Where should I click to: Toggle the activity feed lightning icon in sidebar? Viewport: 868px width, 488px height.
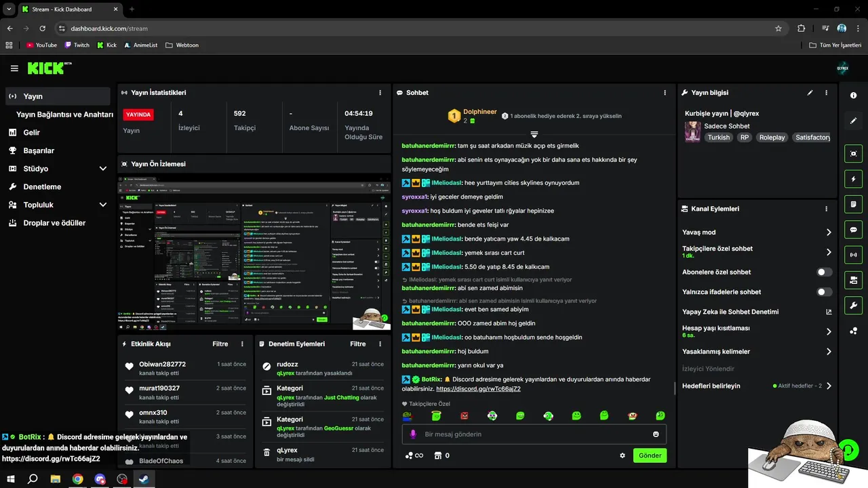click(x=853, y=179)
